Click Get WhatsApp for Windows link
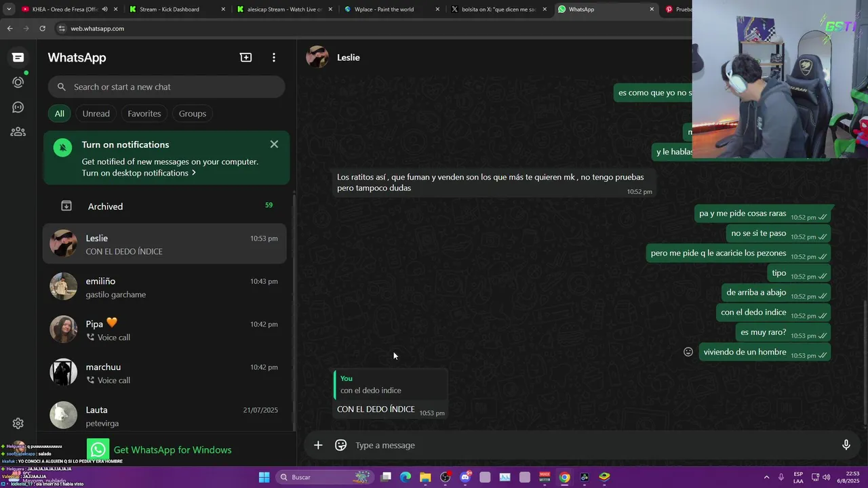This screenshot has width=868, height=488. [x=172, y=450]
